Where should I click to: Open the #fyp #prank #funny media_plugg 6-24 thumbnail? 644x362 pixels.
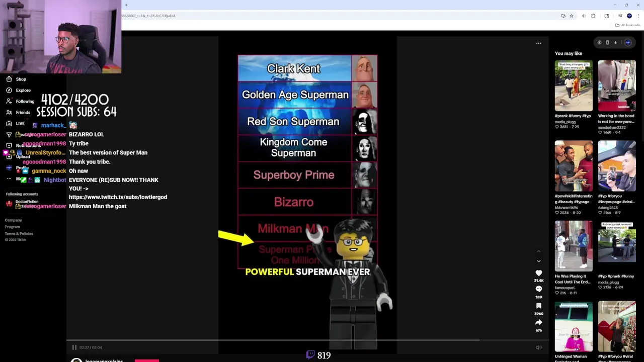click(617, 246)
